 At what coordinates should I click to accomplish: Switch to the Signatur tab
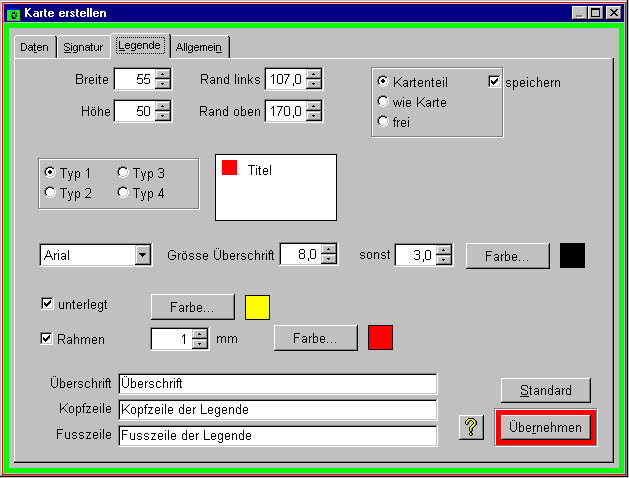pyautogui.click(x=83, y=47)
